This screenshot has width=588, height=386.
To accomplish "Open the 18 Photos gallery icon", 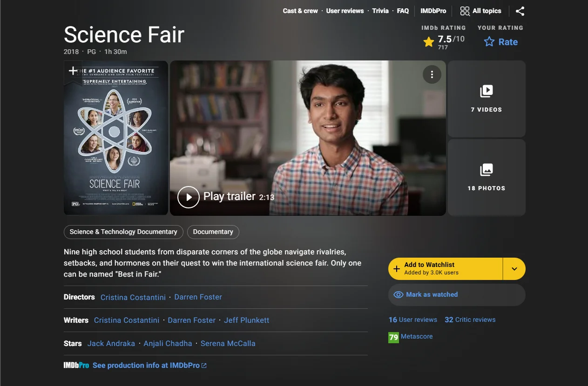I will (x=486, y=170).
